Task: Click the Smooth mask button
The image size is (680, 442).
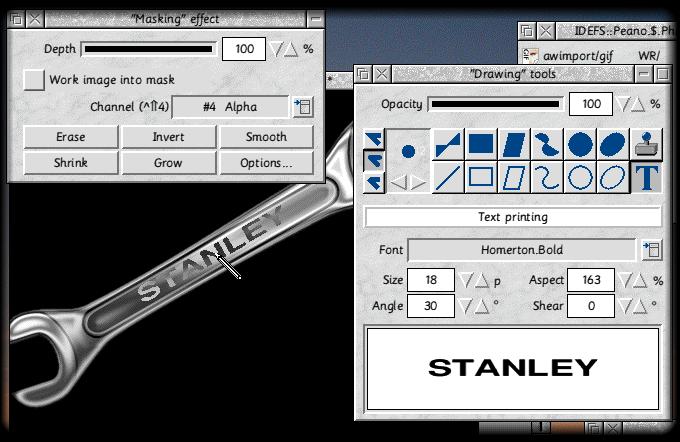Action: 266,137
